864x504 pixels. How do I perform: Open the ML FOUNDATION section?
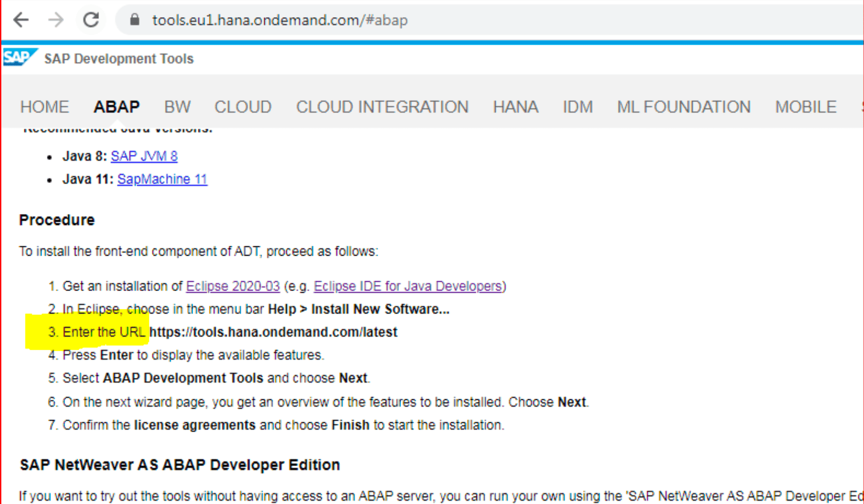[x=684, y=107]
